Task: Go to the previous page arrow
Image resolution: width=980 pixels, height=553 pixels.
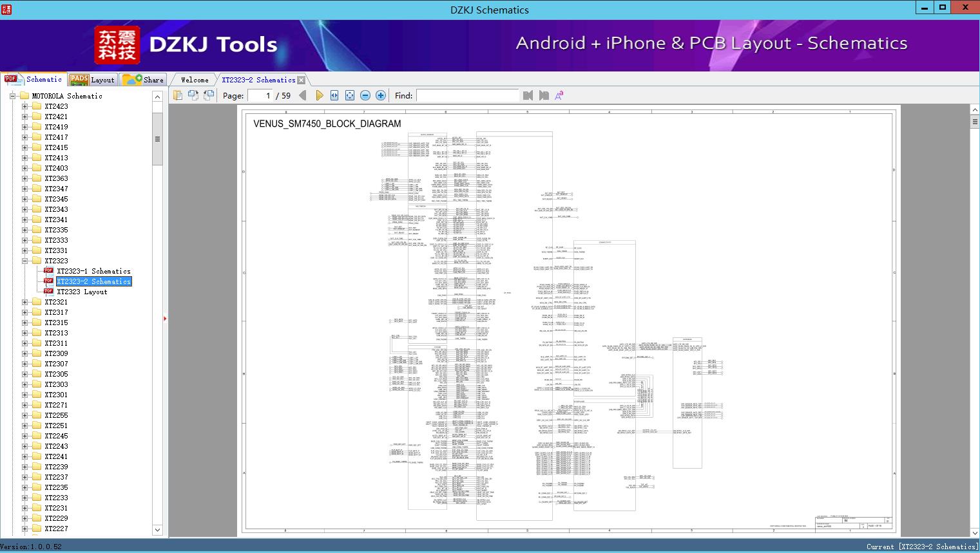Action: [302, 95]
